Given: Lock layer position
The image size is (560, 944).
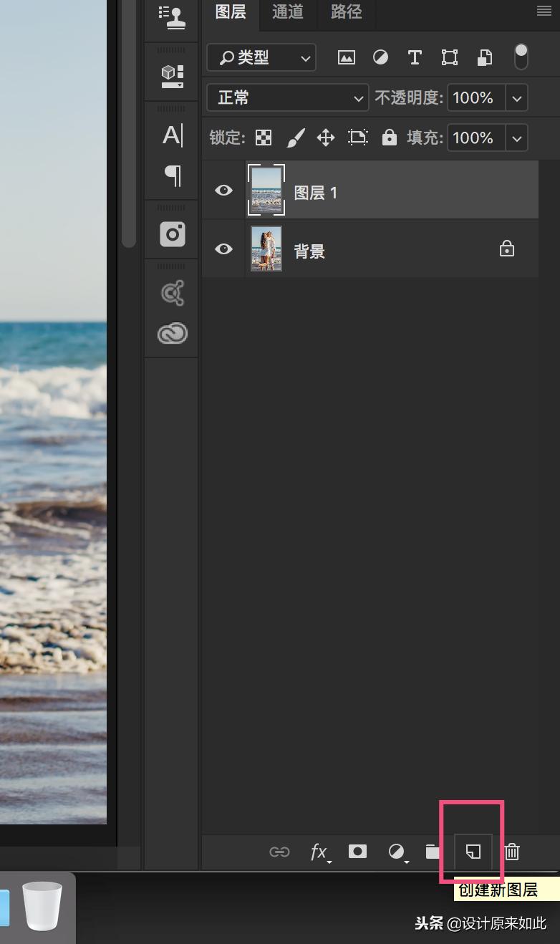Looking at the screenshot, I should coord(326,138).
